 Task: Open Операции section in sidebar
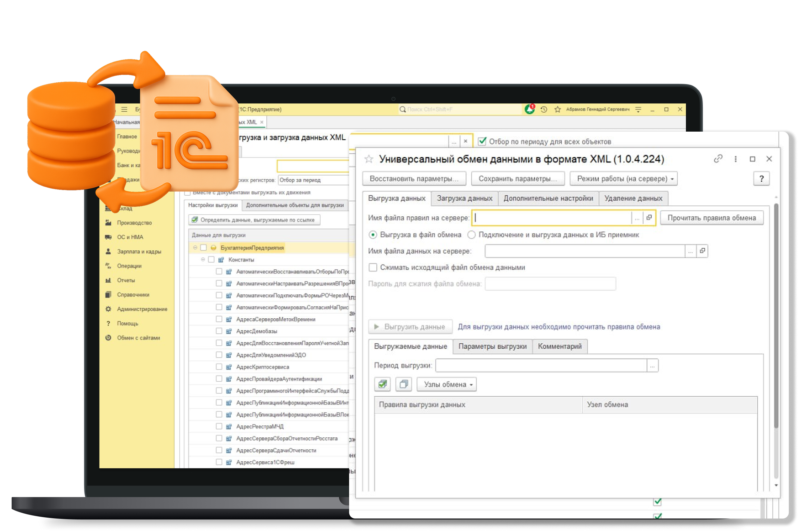pos(129,266)
